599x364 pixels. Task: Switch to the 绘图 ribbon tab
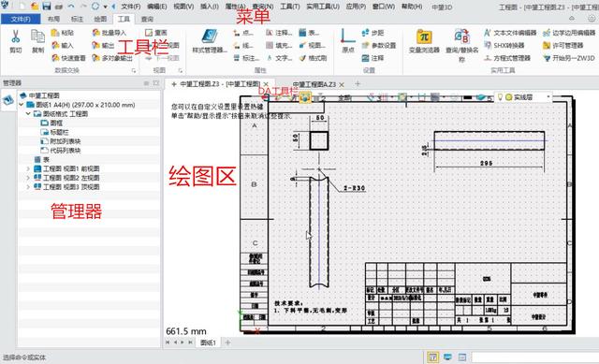(x=100, y=19)
